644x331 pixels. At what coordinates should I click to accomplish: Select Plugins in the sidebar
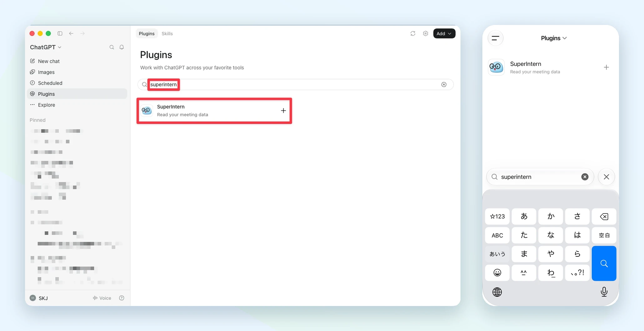77,94
